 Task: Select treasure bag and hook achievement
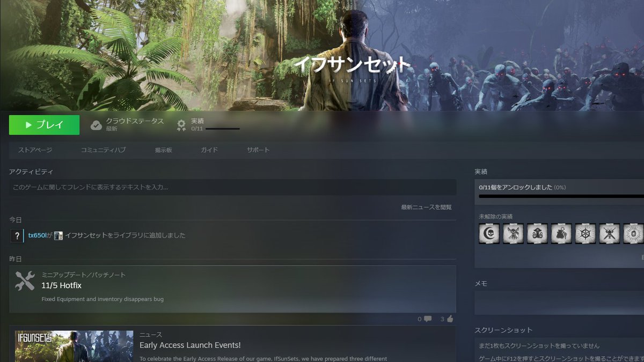click(561, 233)
